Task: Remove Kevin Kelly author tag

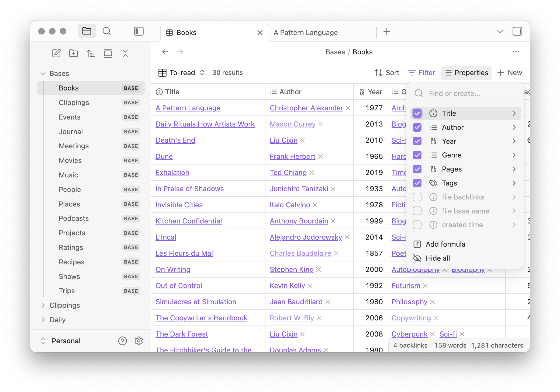Action: pyautogui.click(x=310, y=286)
